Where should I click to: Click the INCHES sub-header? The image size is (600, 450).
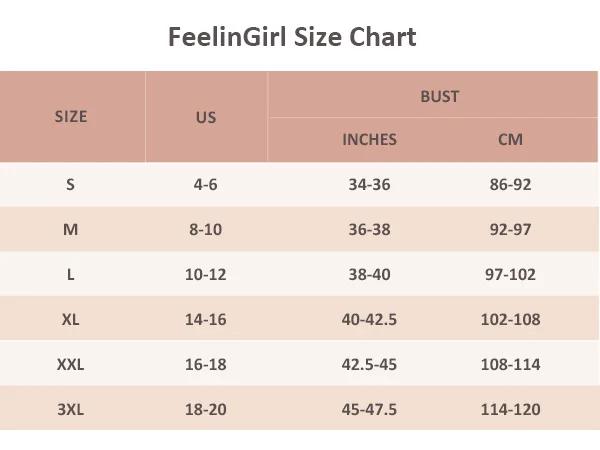(x=369, y=139)
